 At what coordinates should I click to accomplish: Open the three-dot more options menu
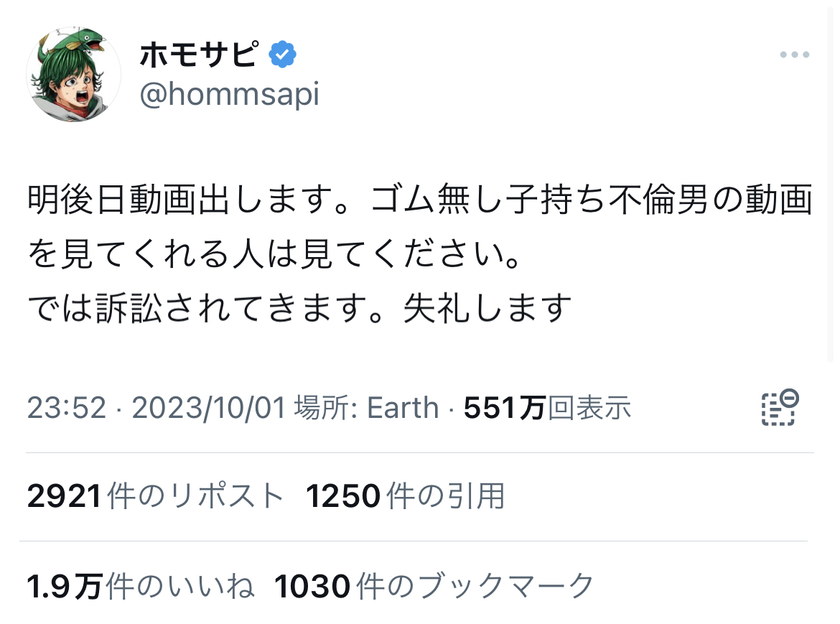click(794, 55)
